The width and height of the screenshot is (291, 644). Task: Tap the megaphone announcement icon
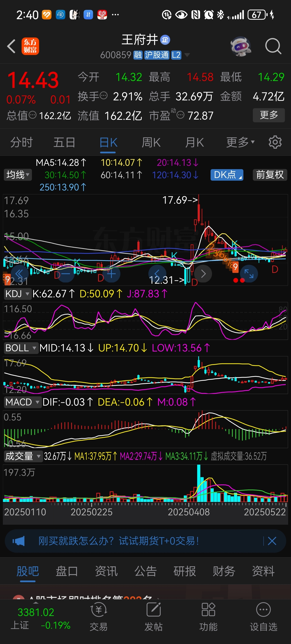click(x=19, y=541)
